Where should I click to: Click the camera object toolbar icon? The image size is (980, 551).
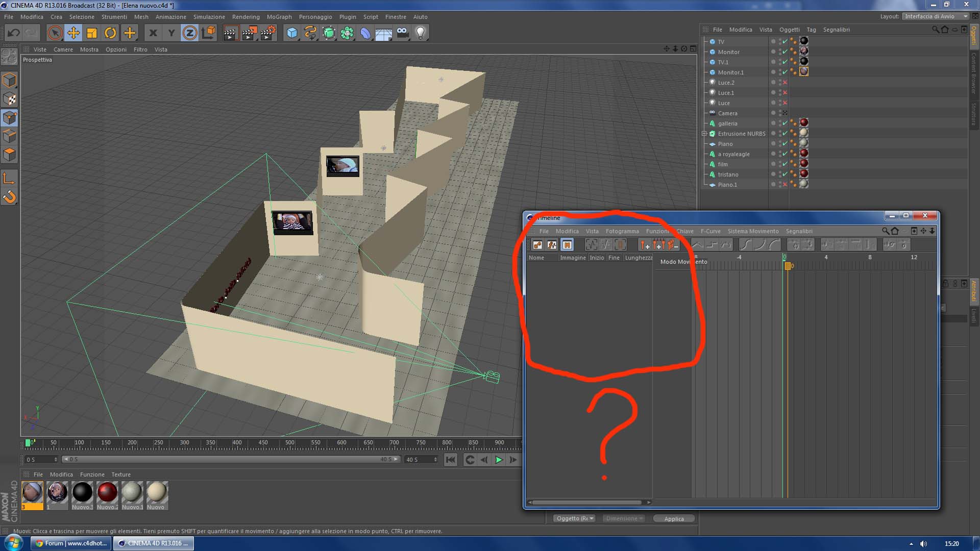pyautogui.click(x=402, y=33)
